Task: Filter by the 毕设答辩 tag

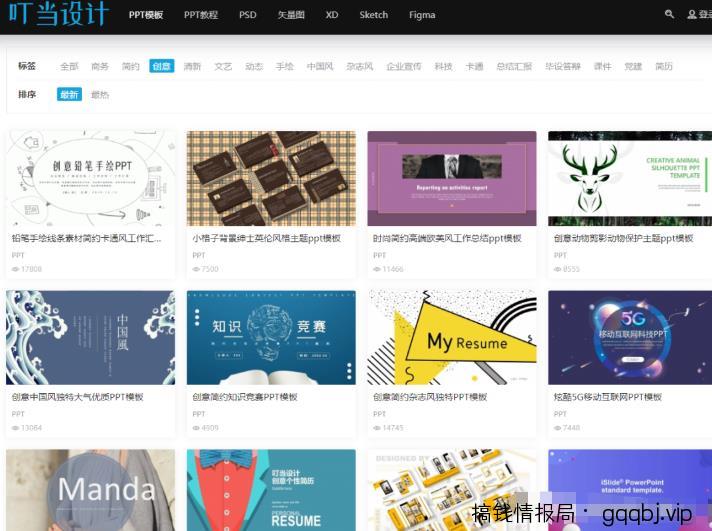Action: click(562, 66)
